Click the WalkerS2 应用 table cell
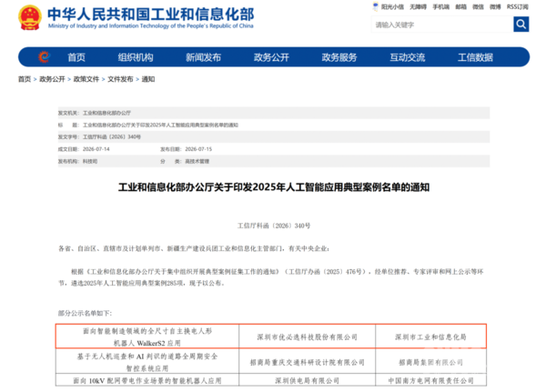The height and width of the screenshot is (392, 546). [147, 337]
